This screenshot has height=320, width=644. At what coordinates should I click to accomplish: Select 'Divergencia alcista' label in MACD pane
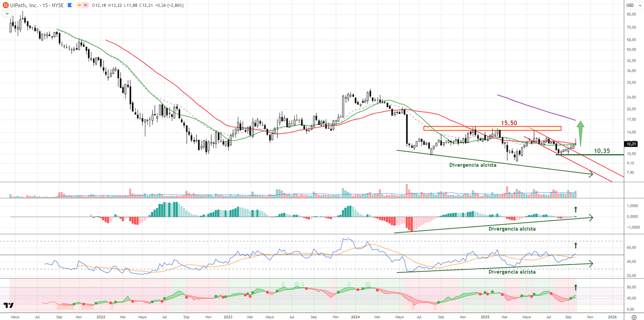point(512,229)
